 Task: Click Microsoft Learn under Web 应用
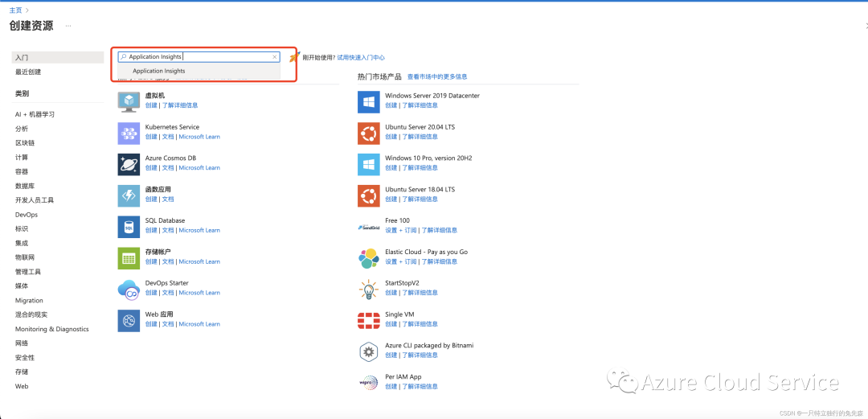(x=199, y=324)
